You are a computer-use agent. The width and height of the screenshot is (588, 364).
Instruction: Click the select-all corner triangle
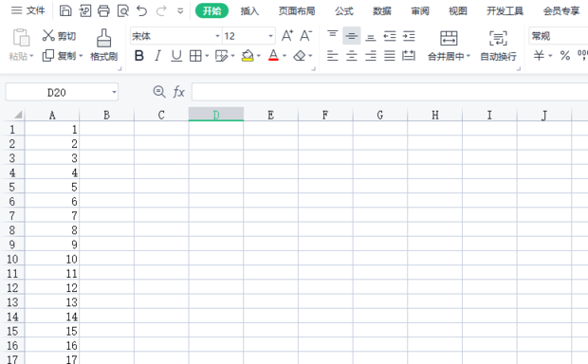click(17, 115)
